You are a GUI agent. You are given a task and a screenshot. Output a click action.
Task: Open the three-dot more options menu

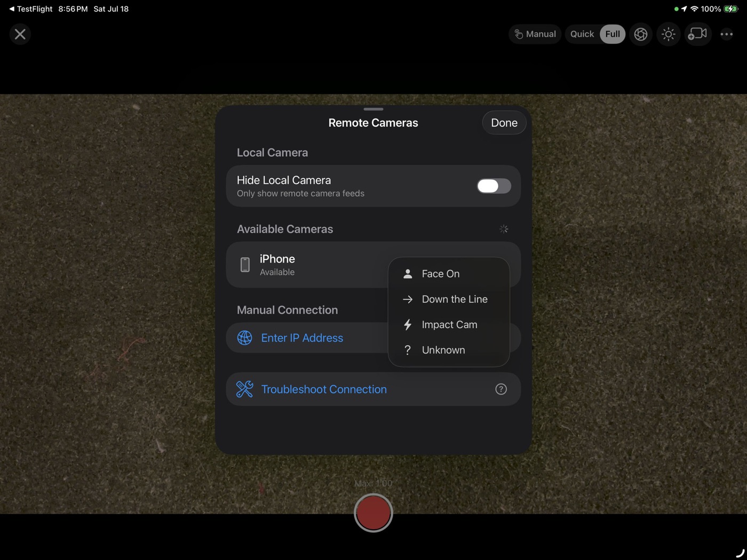727,34
